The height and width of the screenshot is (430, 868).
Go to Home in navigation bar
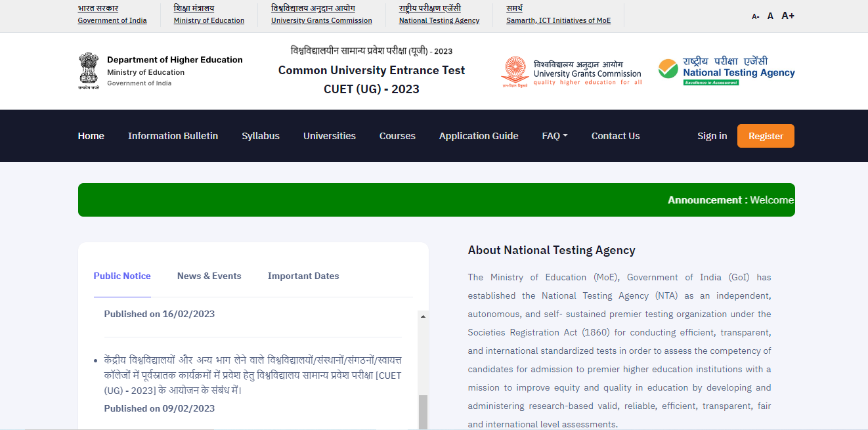pyautogui.click(x=91, y=136)
